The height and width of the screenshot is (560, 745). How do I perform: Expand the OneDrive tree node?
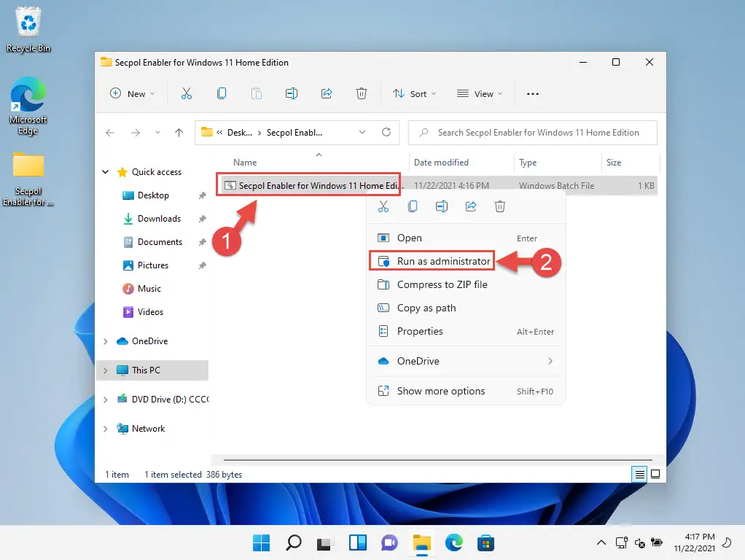pos(106,341)
